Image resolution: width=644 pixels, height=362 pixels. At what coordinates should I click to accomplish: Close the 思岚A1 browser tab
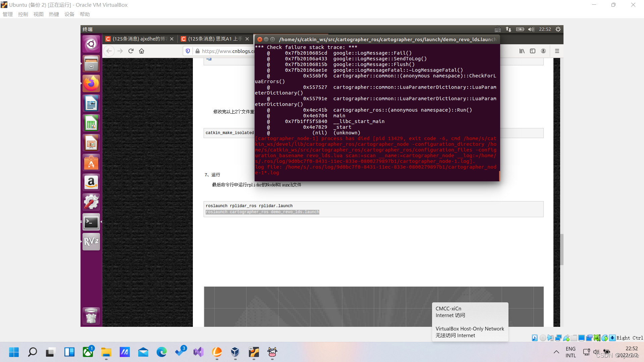(247, 39)
